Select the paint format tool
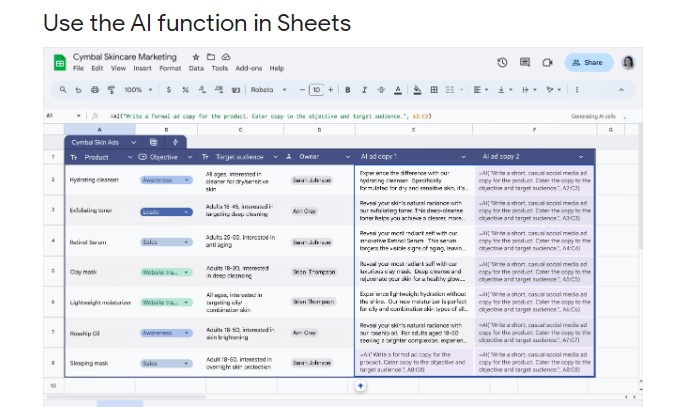The width and height of the screenshot is (695, 407). 111,90
